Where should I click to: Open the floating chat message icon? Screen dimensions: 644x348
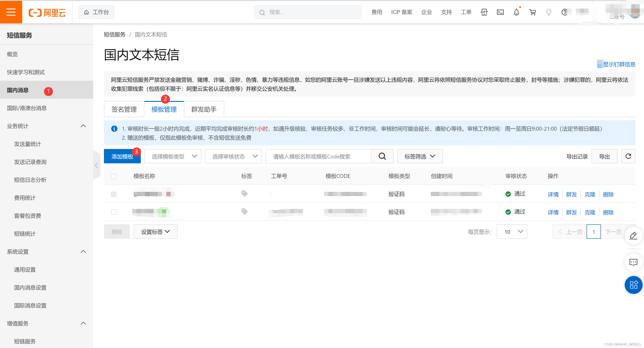pos(633,262)
